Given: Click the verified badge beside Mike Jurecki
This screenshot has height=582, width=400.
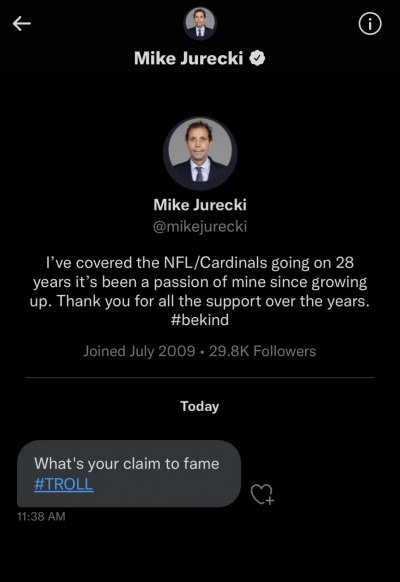Looking at the screenshot, I should (257, 59).
